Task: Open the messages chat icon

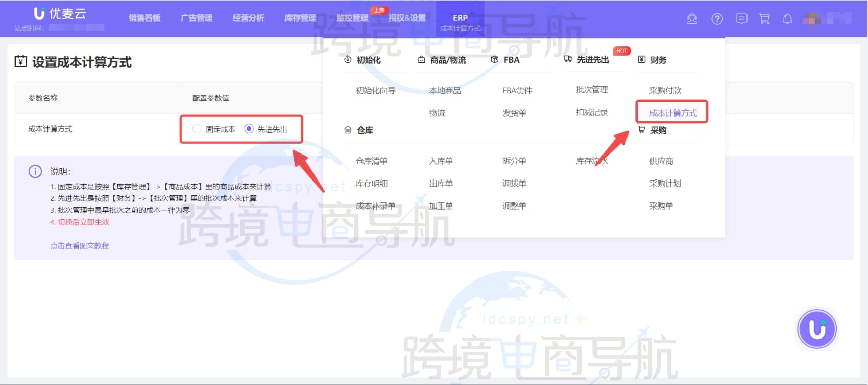Action: [x=741, y=19]
